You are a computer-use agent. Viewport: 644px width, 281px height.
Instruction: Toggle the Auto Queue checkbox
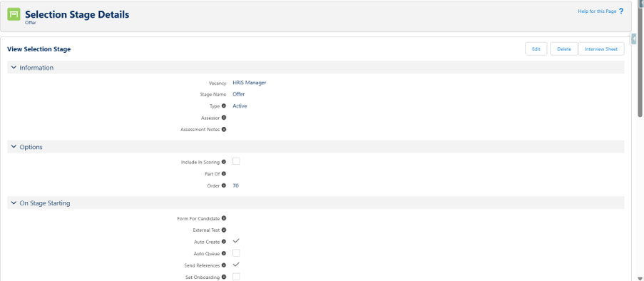click(x=236, y=253)
